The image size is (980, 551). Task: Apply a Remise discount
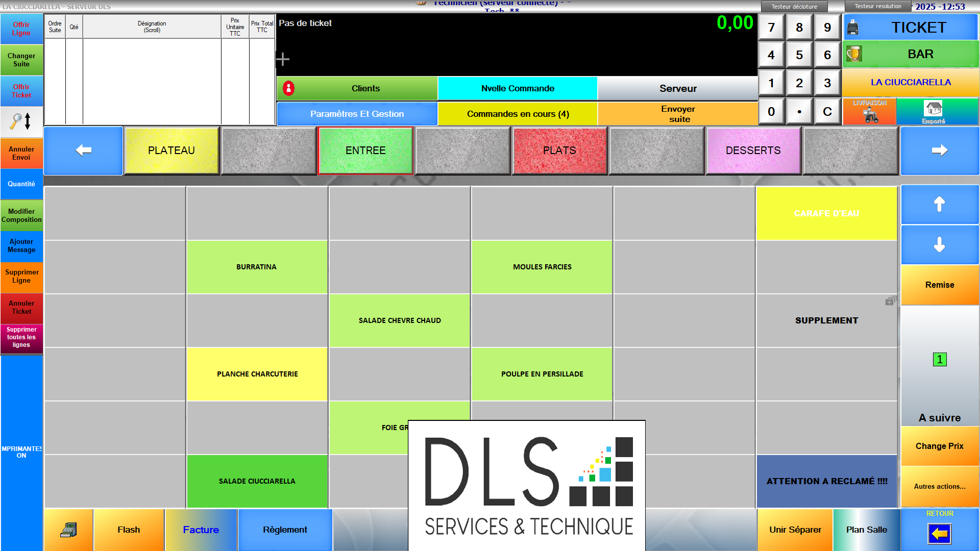(x=940, y=285)
